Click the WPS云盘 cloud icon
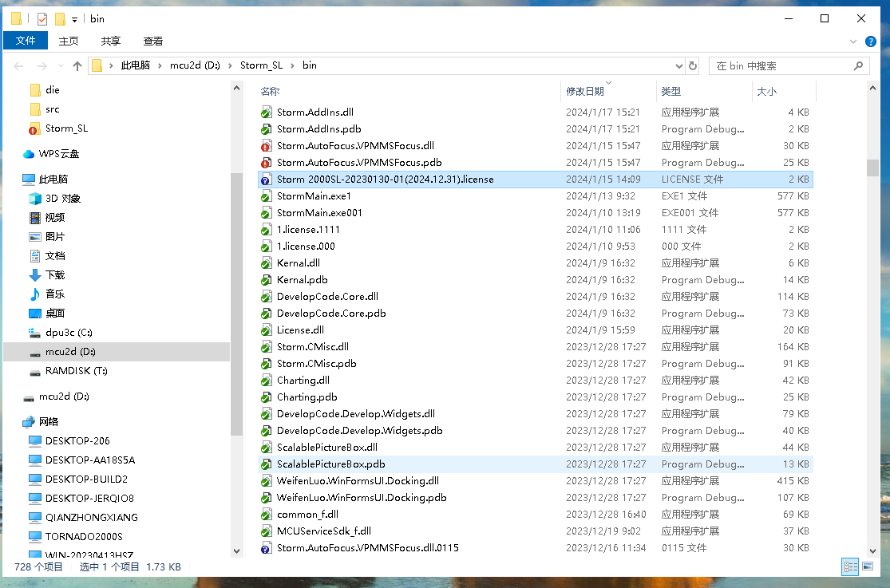The width and height of the screenshot is (890, 588). tap(29, 154)
